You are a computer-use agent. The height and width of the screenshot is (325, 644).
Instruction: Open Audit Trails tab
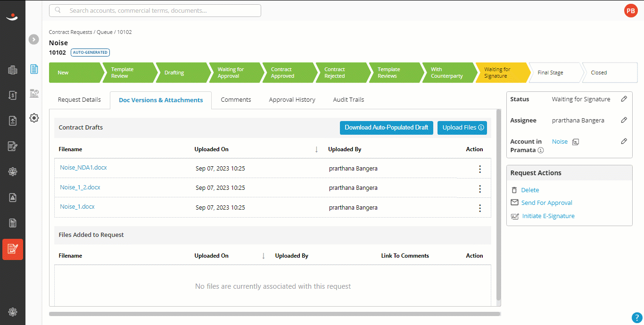point(348,99)
